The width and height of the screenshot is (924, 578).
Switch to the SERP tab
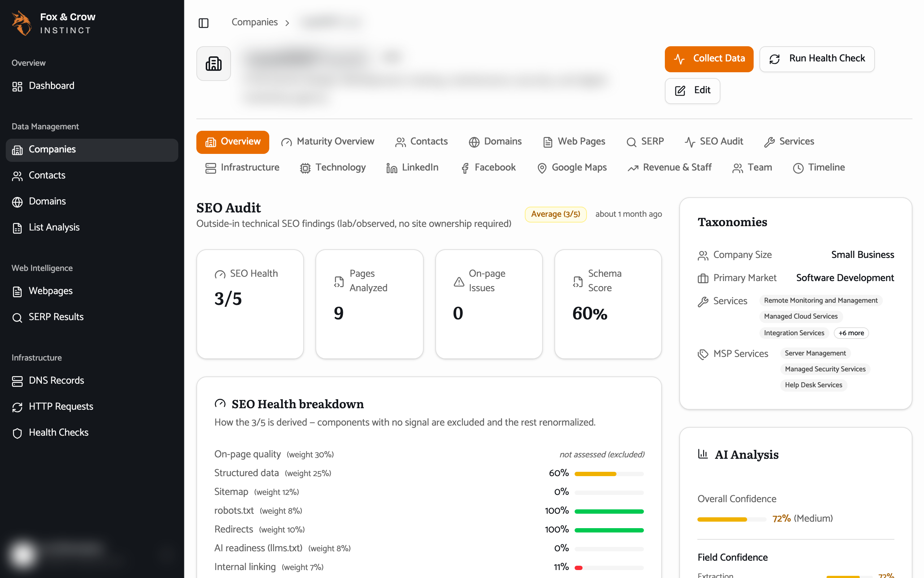pos(645,142)
